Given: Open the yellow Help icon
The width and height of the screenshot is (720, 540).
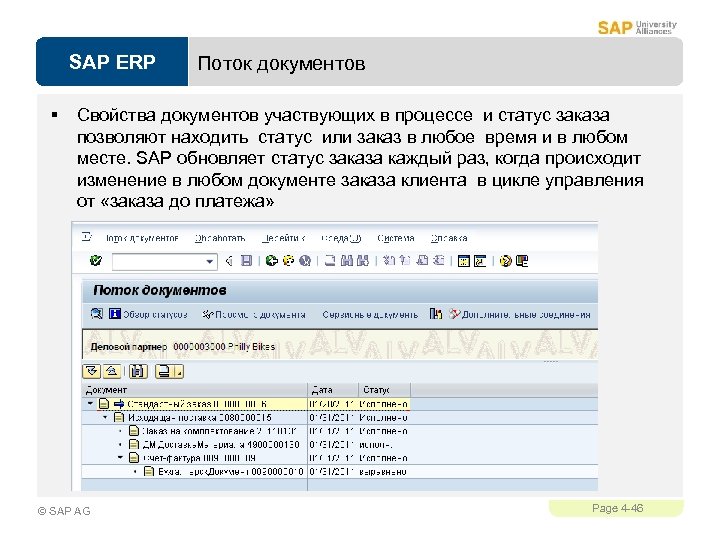Looking at the screenshot, I should click(506, 261).
